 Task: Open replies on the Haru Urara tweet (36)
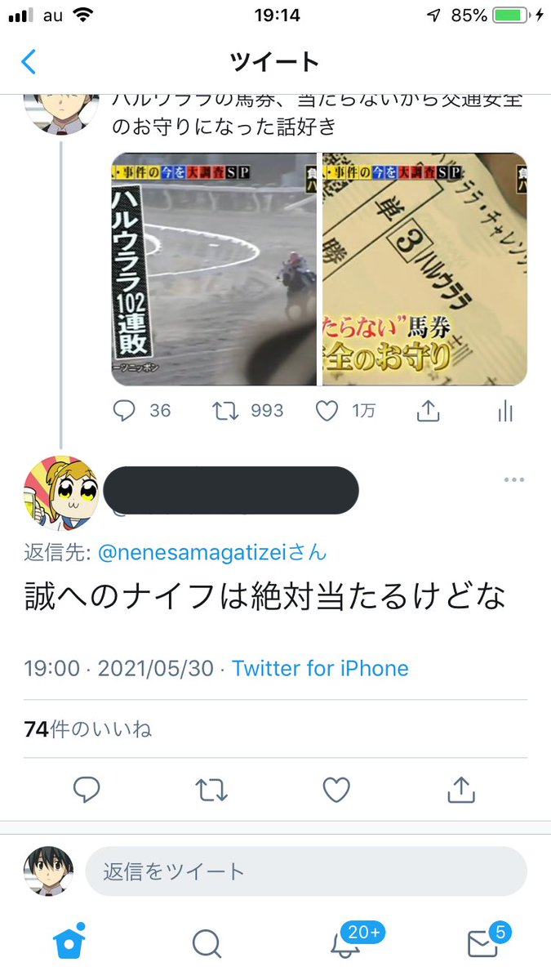(x=140, y=410)
